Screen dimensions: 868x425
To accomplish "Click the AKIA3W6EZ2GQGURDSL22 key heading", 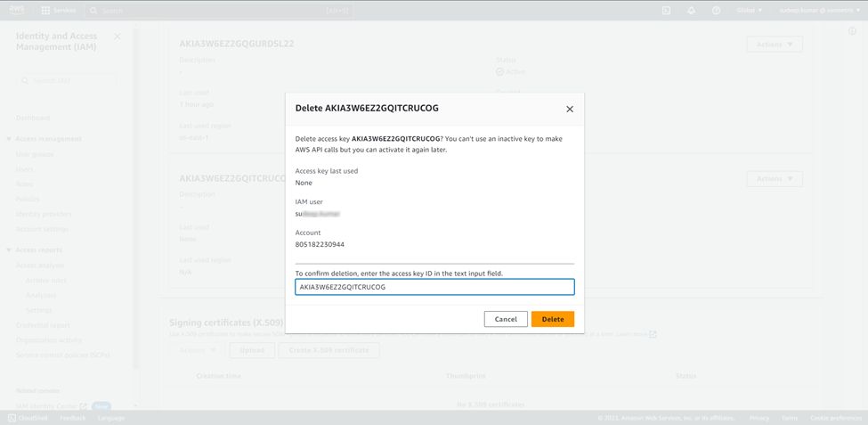I will pyautogui.click(x=237, y=44).
